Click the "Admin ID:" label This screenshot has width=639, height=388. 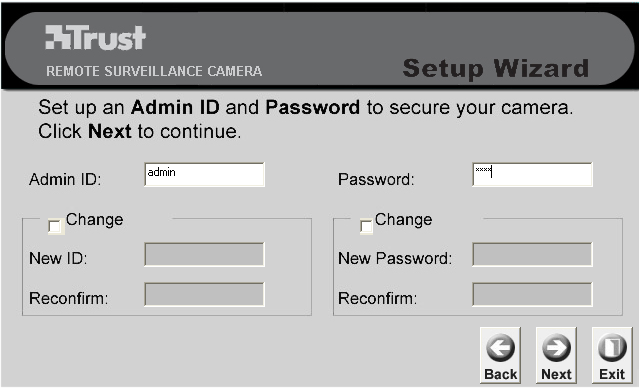coord(65,179)
